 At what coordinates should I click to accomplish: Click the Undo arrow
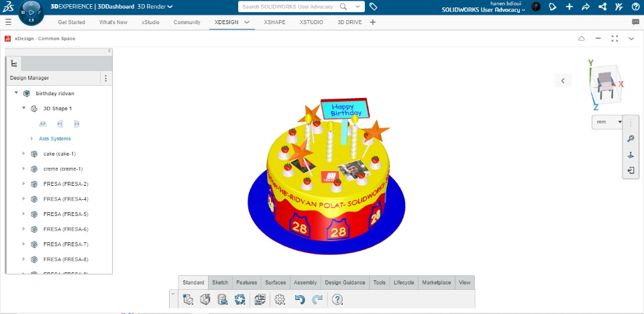[300, 300]
